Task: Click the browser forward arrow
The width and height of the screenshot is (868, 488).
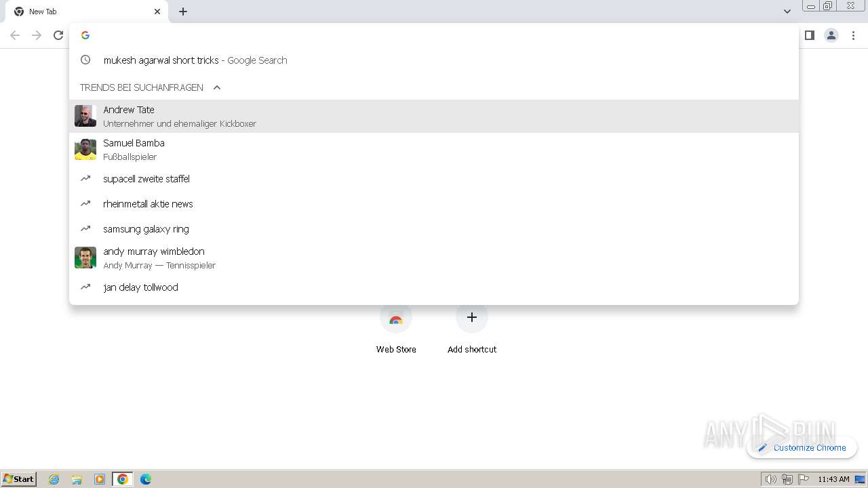Action: coord(37,35)
